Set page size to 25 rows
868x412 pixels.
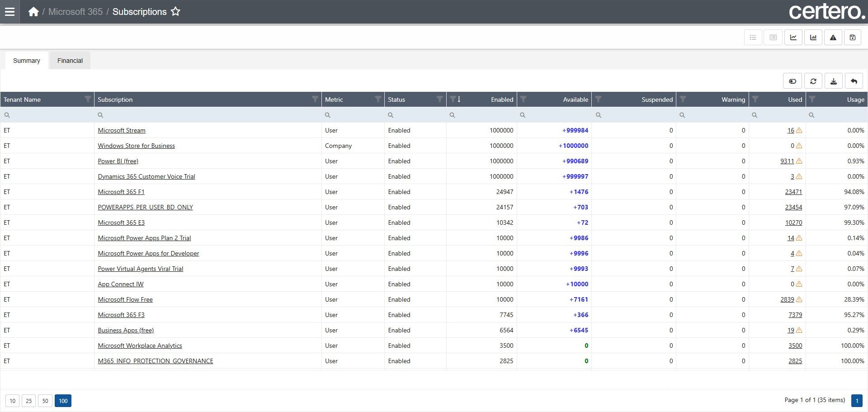point(28,401)
